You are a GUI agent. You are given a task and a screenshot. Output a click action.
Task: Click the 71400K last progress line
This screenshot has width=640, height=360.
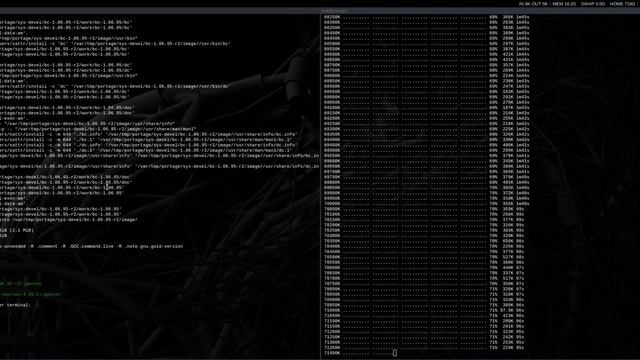click(360, 353)
